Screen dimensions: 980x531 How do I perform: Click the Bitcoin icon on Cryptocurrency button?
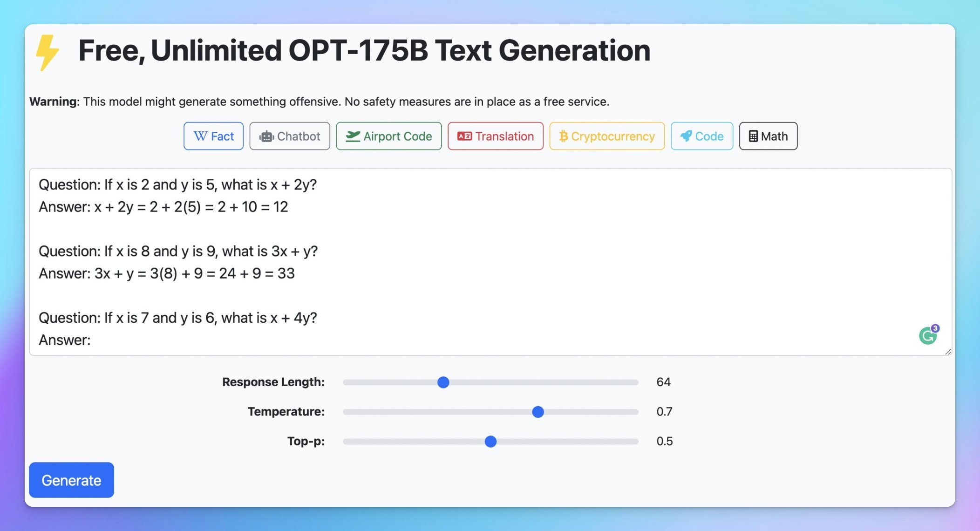point(563,136)
